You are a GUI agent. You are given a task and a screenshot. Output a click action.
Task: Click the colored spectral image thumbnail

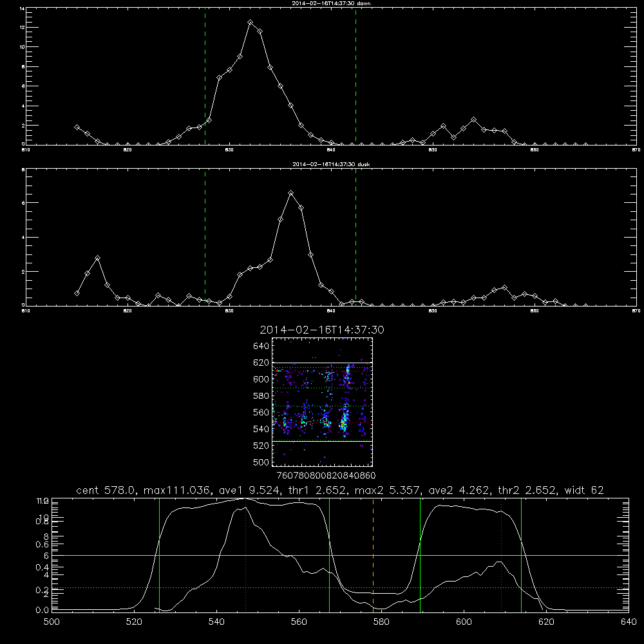tap(323, 402)
